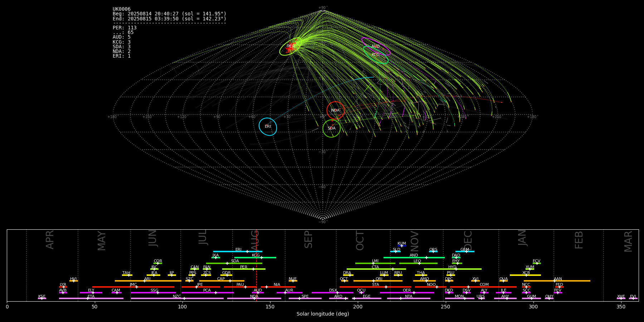
Task: Click the LEO shower bar
Action: [418, 263]
